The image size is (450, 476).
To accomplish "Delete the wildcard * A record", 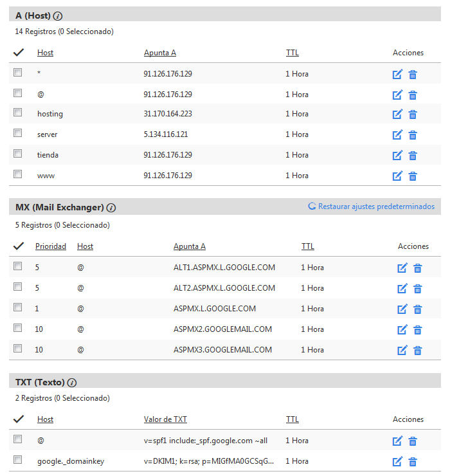I will coord(412,75).
